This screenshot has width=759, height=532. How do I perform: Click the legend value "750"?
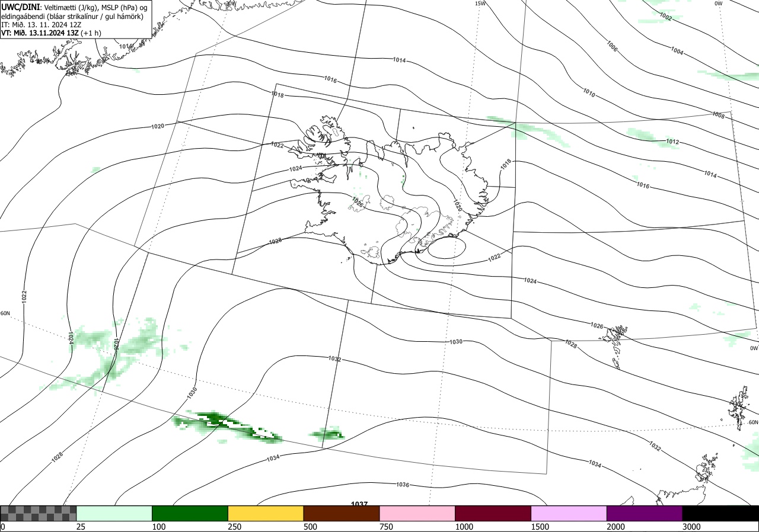click(x=386, y=527)
